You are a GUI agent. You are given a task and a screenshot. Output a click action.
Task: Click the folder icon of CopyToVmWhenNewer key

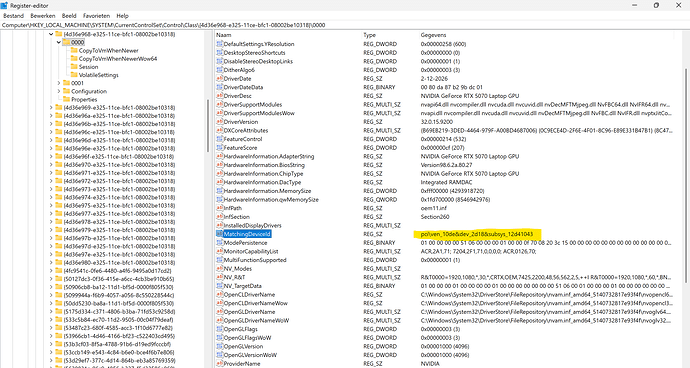pos(74,50)
